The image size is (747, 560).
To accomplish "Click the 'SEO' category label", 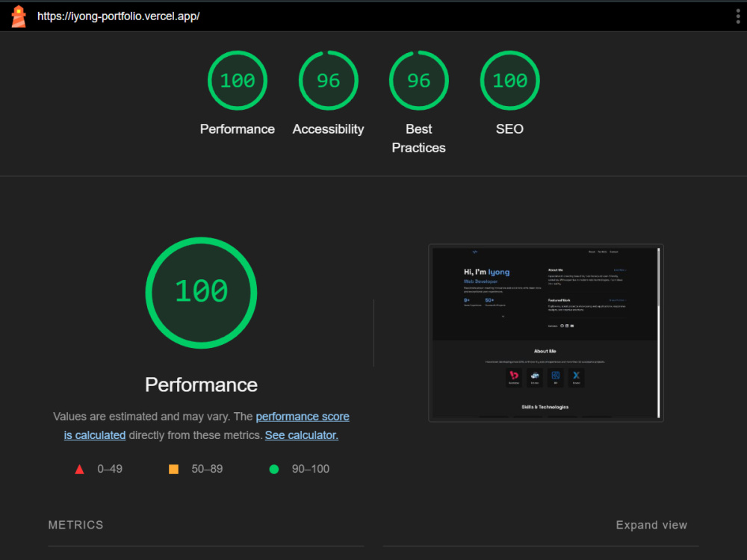I will 509,129.
